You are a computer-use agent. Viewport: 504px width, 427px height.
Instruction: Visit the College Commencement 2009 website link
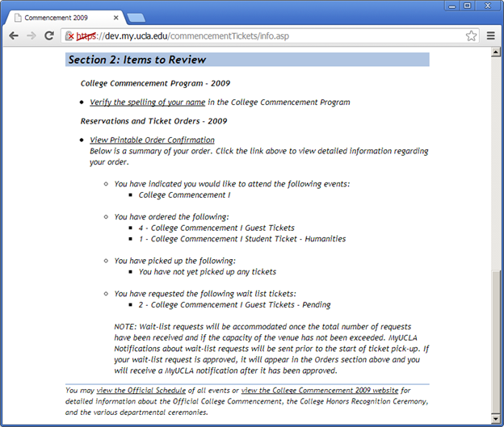319,391
